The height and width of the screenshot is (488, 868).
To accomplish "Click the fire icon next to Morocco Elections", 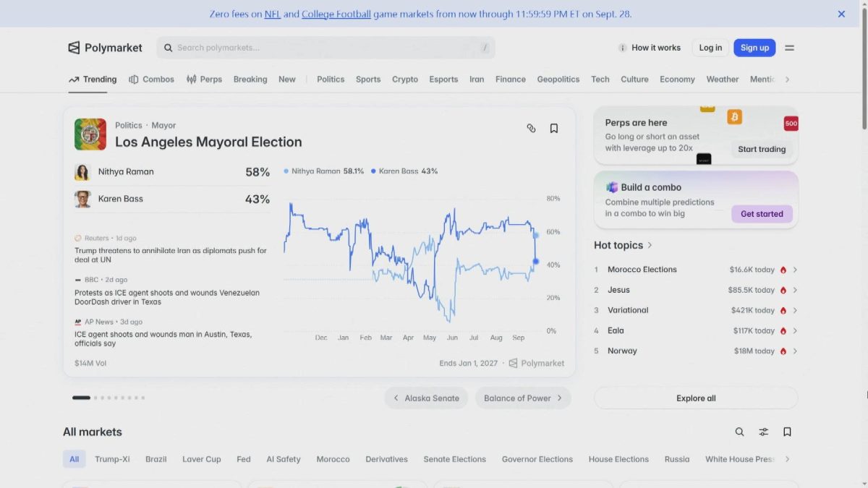I will 783,270.
